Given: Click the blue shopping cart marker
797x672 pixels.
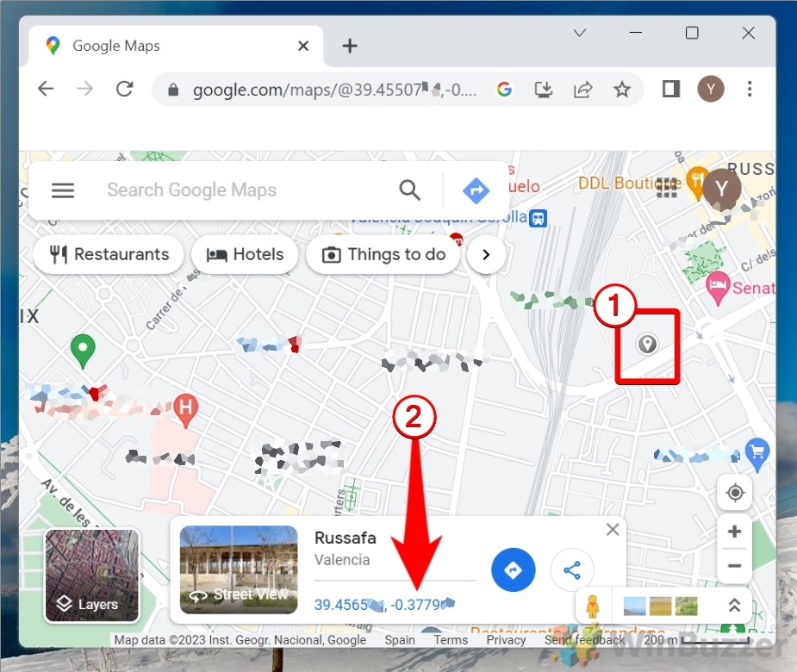Looking at the screenshot, I should coord(757,453).
